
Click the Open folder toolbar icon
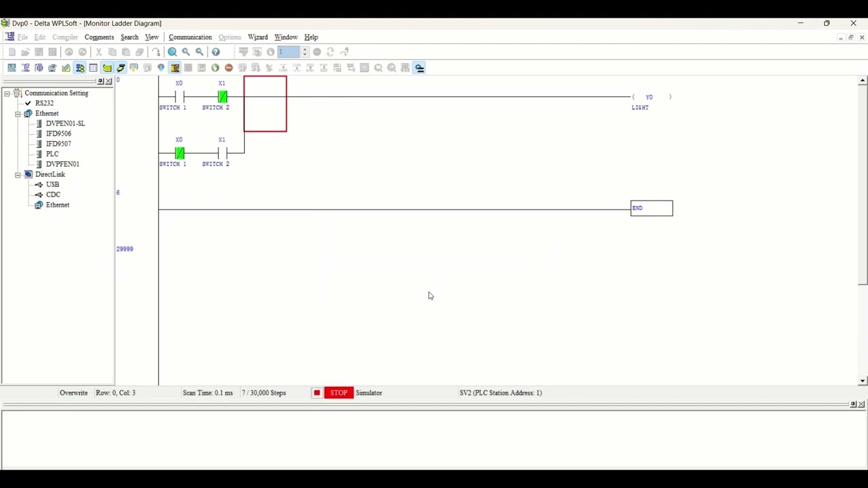[x=25, y=52]
